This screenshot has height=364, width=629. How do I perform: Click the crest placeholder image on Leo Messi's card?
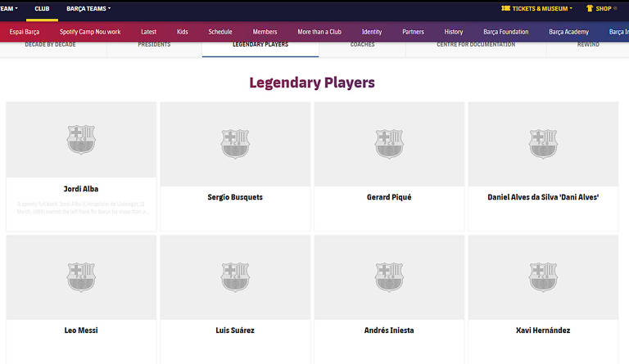[x=81, y=277]
